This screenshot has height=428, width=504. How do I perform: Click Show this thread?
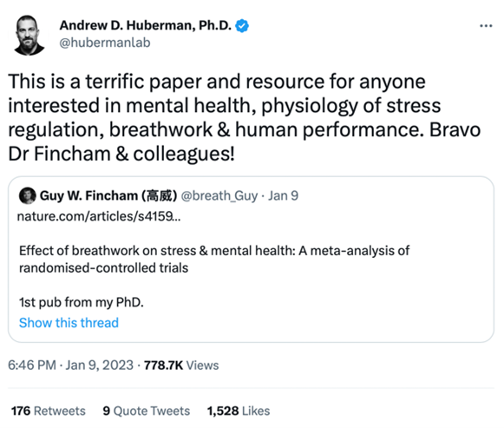pyautogui.click(x=69, y=323)
